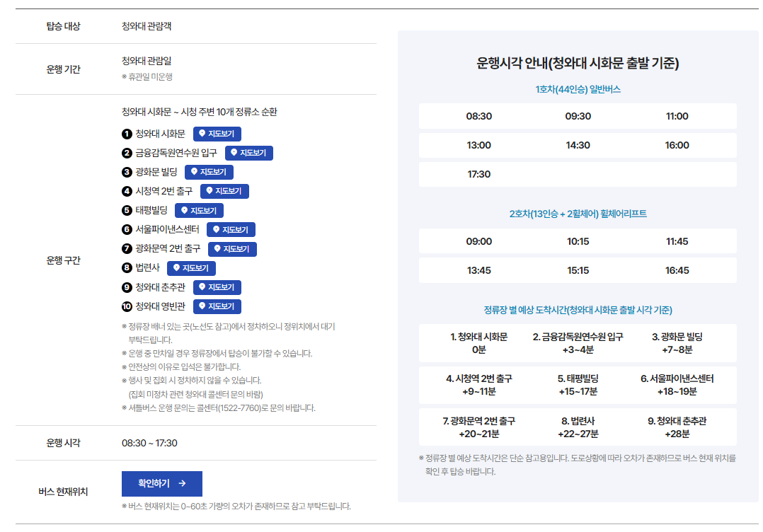Viewport: 763px width, 532px height.
Task: Click 확인하기 to check bus location
Action: [x=162, y=483]
